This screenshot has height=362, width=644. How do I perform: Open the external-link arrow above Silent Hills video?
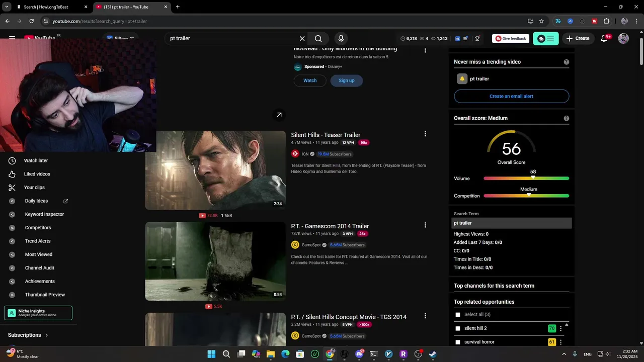click(279, 115)
